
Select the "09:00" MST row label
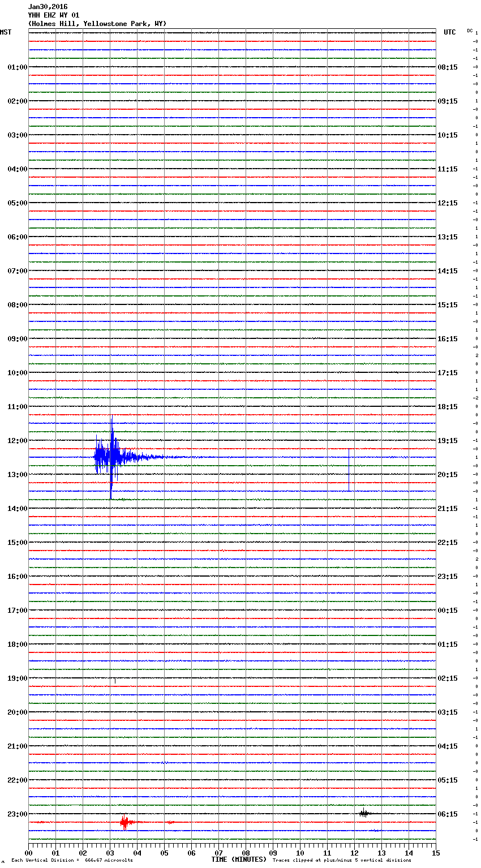click(17, 339)
